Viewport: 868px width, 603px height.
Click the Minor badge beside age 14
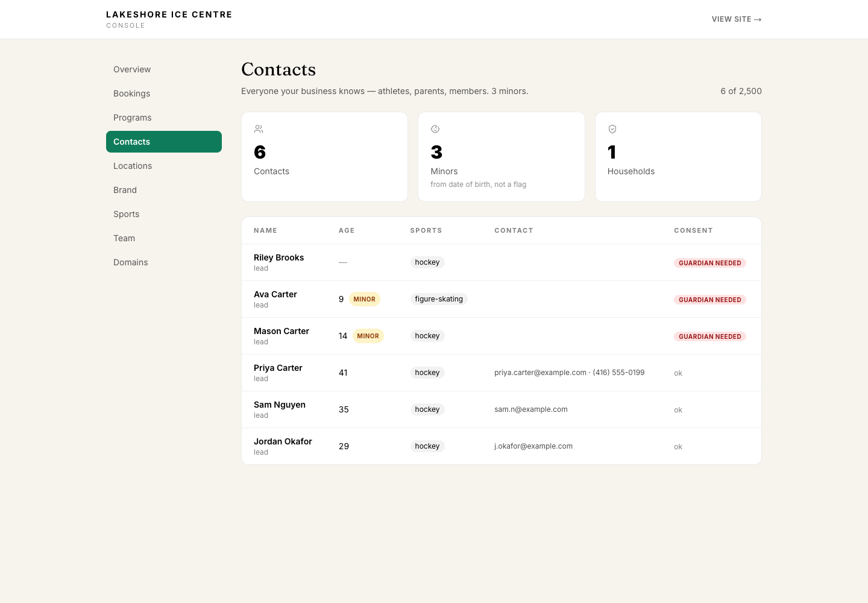[x=368, y=336]
